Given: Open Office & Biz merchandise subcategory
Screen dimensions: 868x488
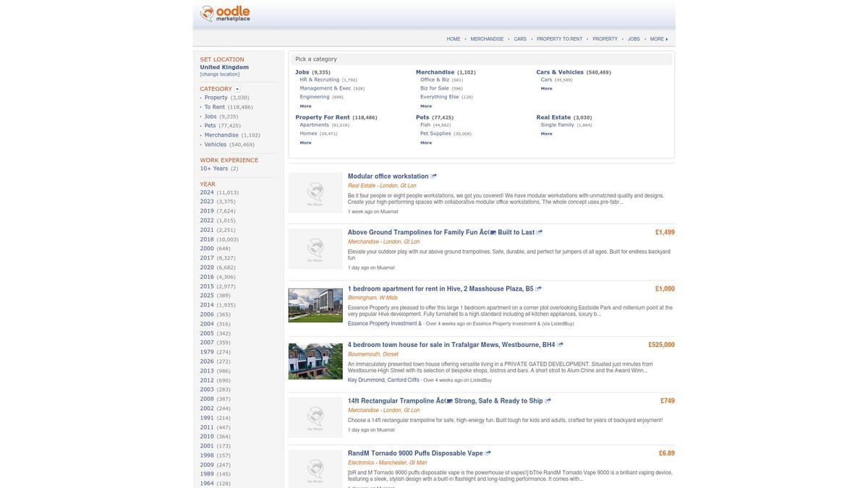Looking at the screenshot, I should click(435, 80).
